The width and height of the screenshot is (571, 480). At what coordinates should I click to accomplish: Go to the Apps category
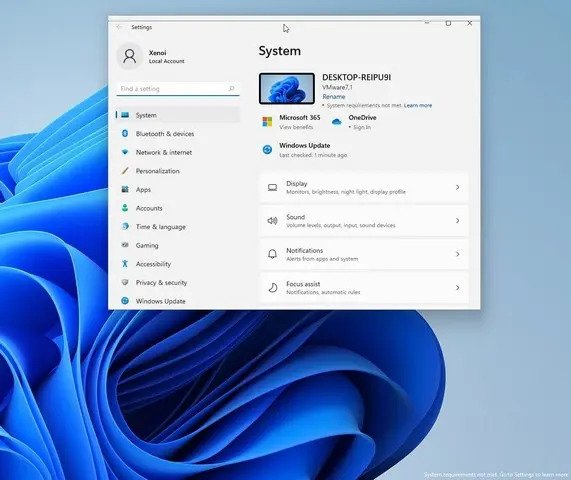178,189
